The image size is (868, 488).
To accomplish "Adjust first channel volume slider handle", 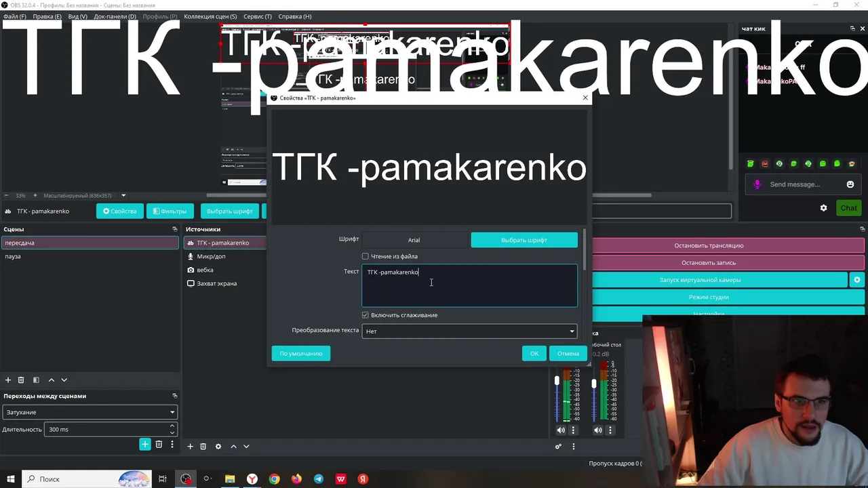I will [x=557, y=382].
